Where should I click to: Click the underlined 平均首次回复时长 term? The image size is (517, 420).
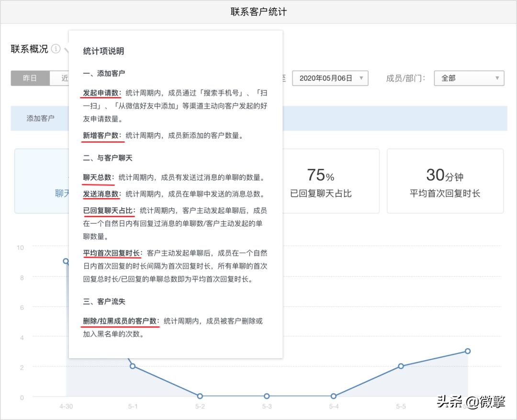click(x=112, y=253)
